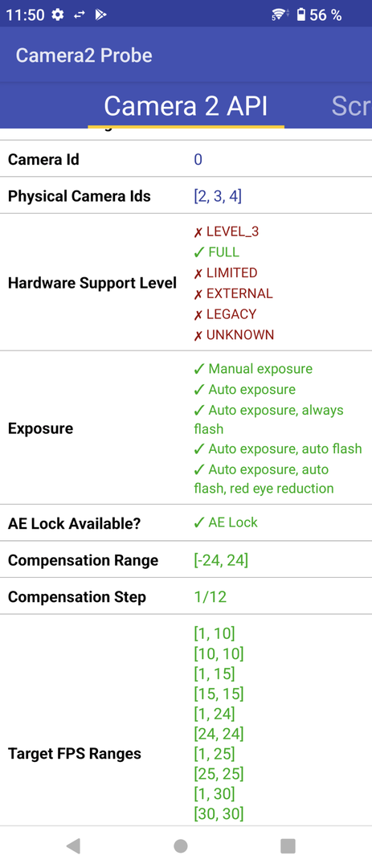Select the Camera 2 API tab

point(186,106)
